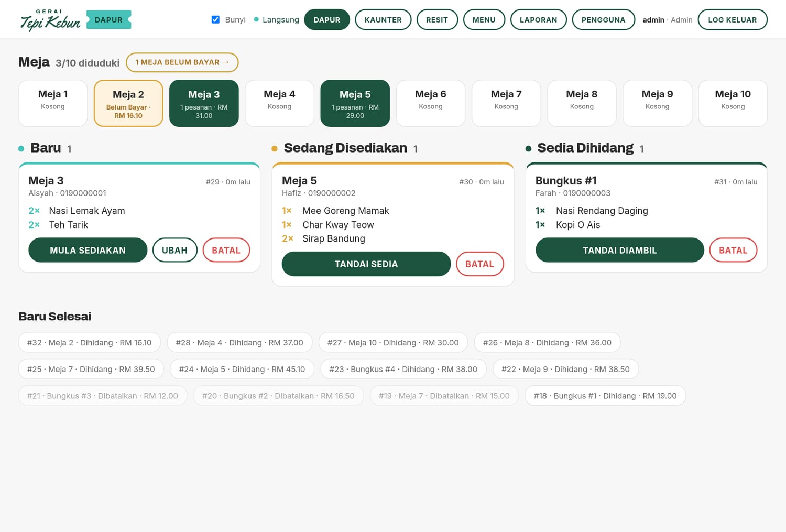Click customer Aisyah · 0190000001
The height and width of the screenshot is (532, 786).
pos(67,193)
